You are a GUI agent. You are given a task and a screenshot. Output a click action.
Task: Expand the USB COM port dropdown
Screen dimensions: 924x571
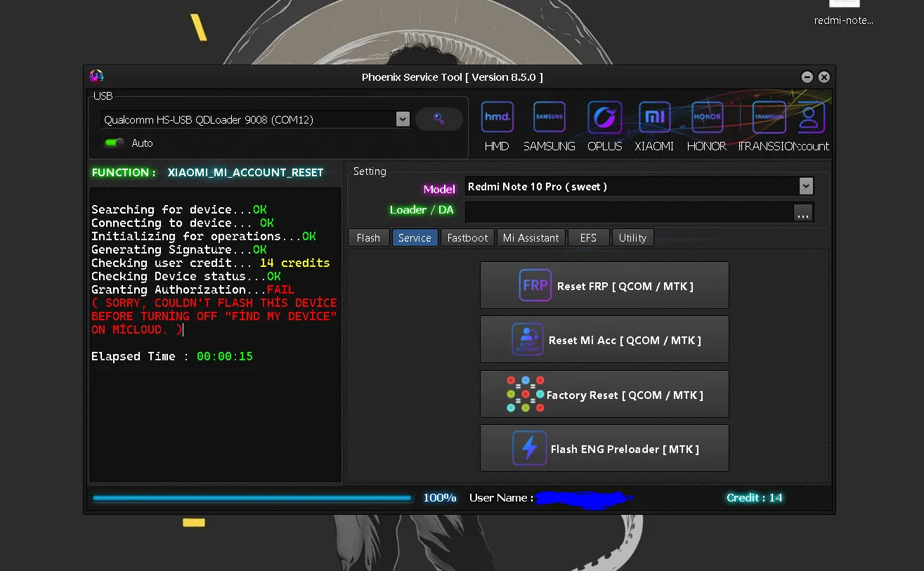pyautogui.click(x=403, y=119)
